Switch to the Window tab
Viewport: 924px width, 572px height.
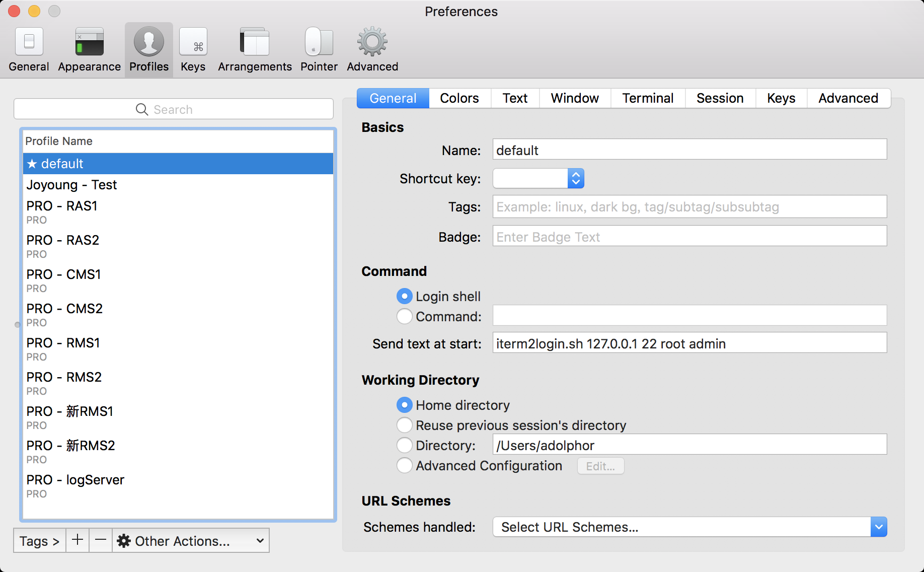click(575, 98)
